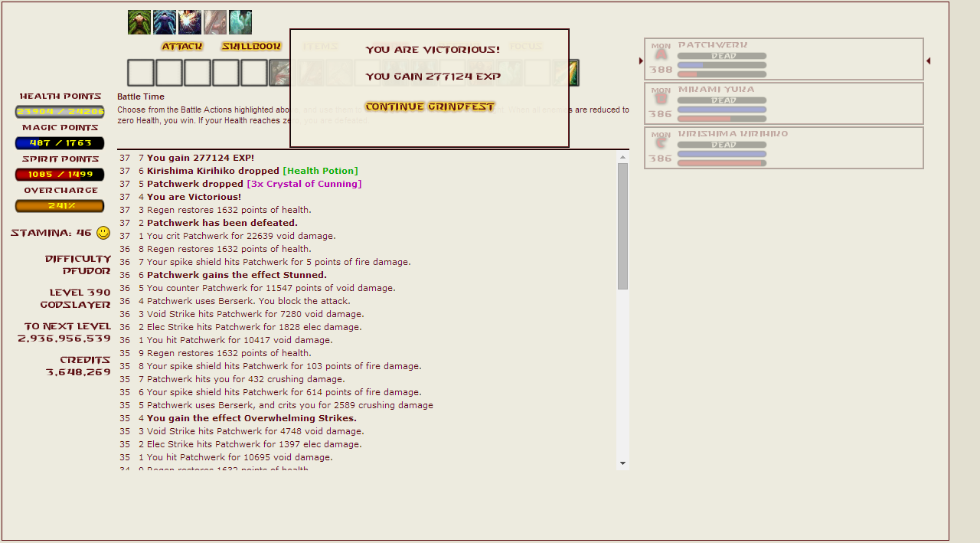The width and height of the screenshot is (980, 543).
Task: Select the Kirishima Kirihiko monster panel
Action: [784, 148]
